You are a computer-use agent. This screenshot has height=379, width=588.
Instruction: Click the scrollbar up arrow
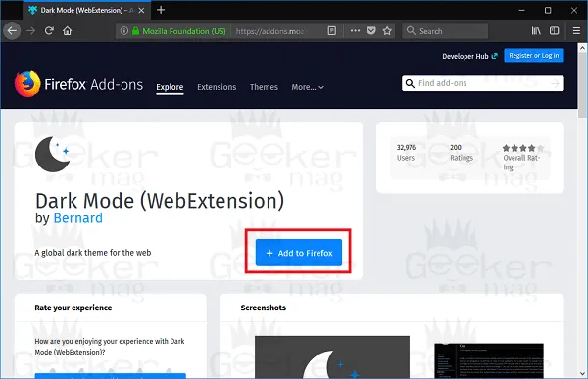(x=582, y=48)
